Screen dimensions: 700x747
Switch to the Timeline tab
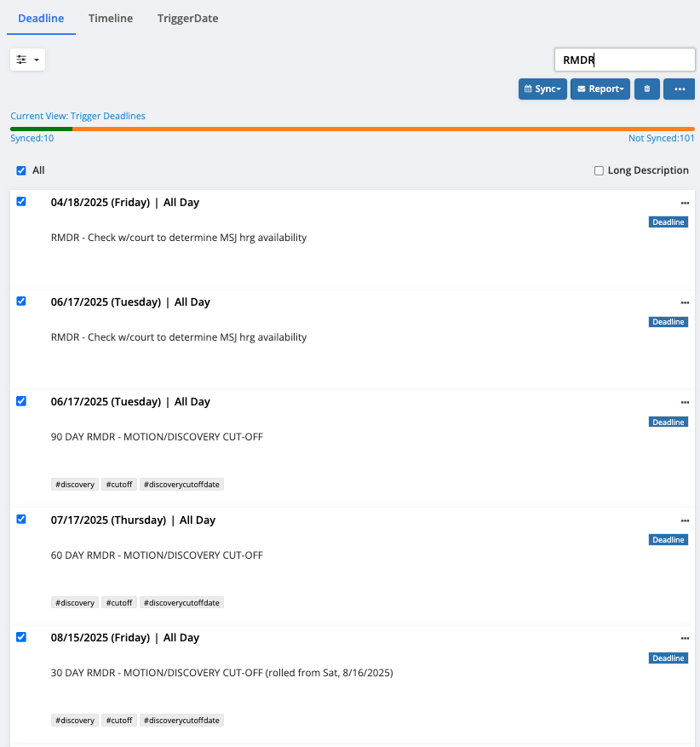[111, 19]
